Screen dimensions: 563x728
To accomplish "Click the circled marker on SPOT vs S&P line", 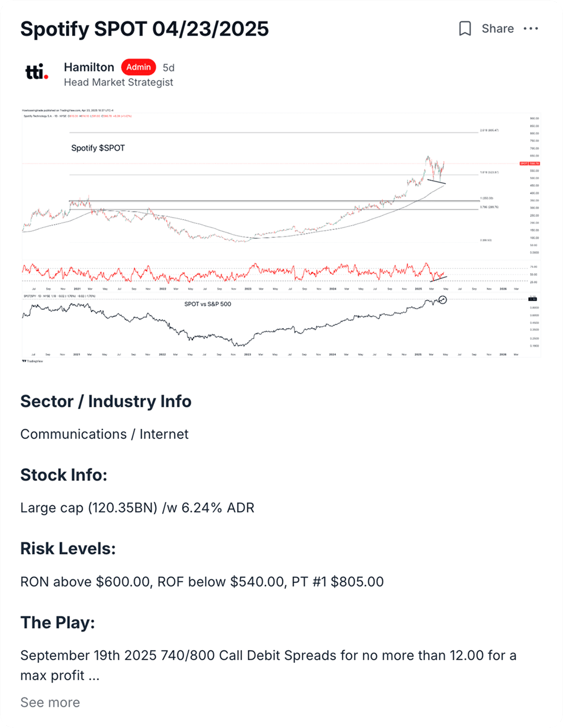I will (x=443, y=300).
